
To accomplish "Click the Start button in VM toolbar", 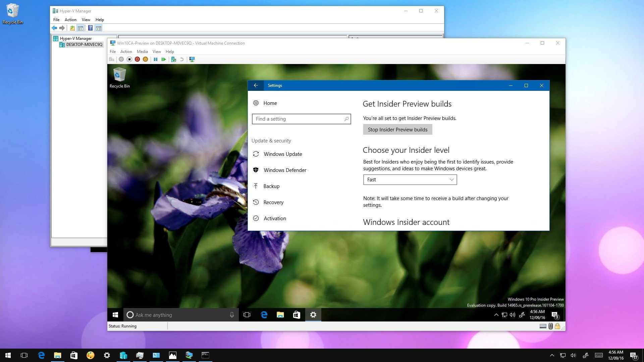I will (x=163, y=59).
